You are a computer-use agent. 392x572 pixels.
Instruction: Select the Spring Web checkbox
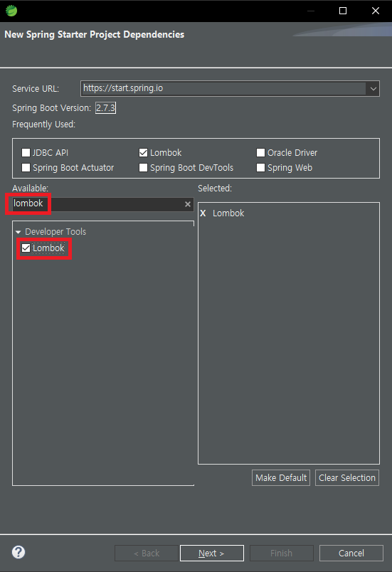point(260,167)
